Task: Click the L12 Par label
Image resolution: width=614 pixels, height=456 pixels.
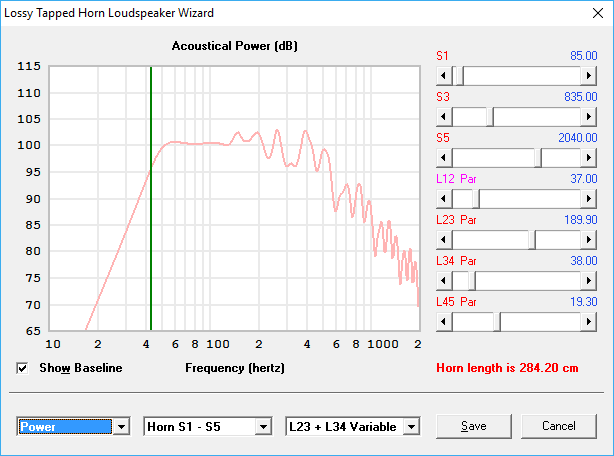Action: point(456,179)
